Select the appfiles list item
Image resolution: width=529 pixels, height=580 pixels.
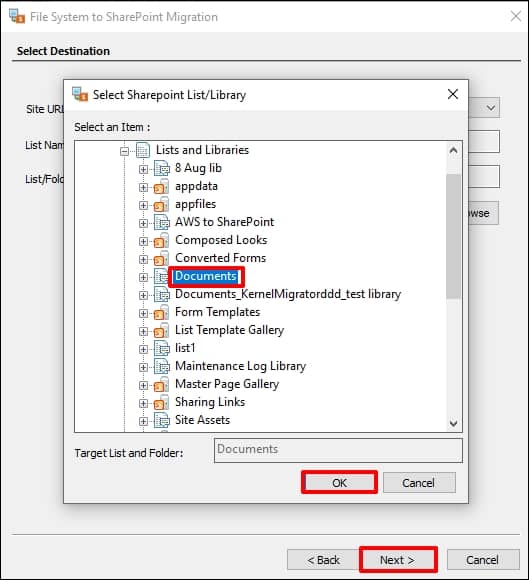coord(195,204)
